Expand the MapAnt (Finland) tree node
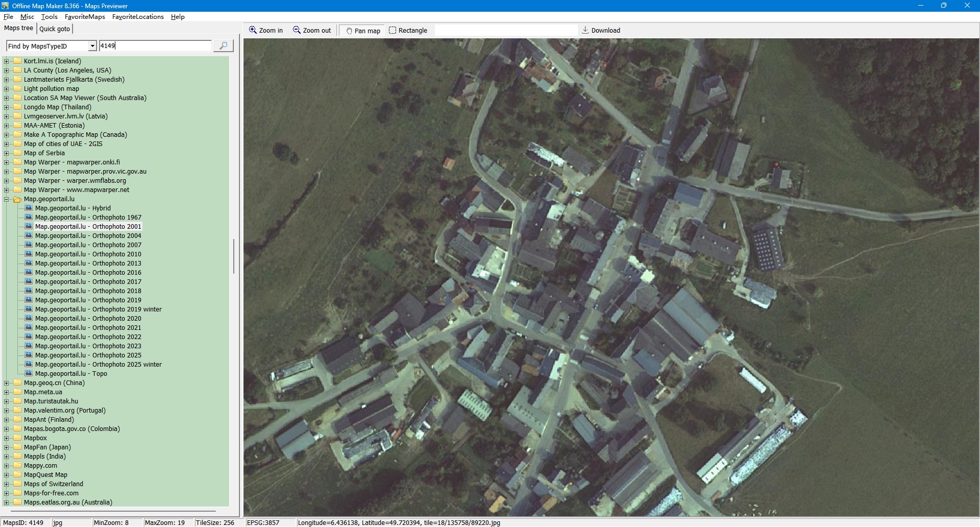The height and width of the screenshot is (527, 980). [x=7, y=420]
